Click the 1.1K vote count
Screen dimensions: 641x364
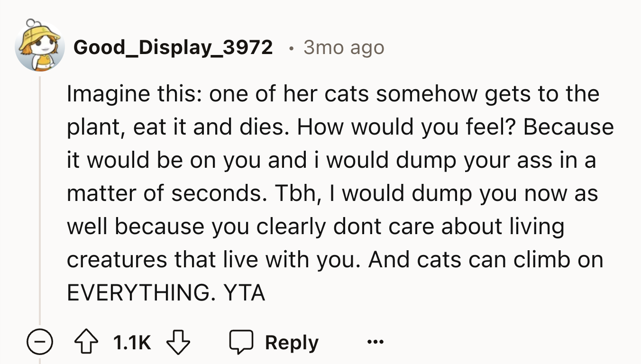[132, 343]
